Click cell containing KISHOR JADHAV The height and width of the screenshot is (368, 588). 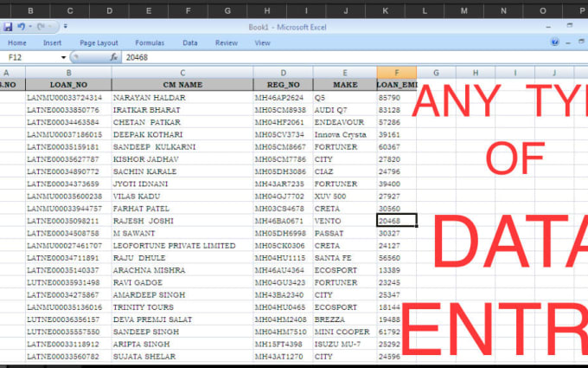(182, 159)
